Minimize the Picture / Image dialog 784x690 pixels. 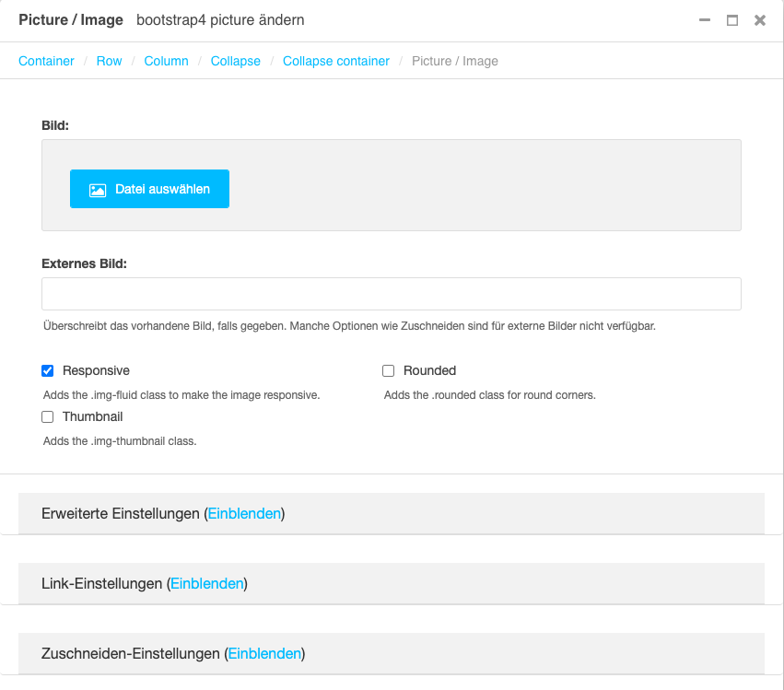[704, 19]
